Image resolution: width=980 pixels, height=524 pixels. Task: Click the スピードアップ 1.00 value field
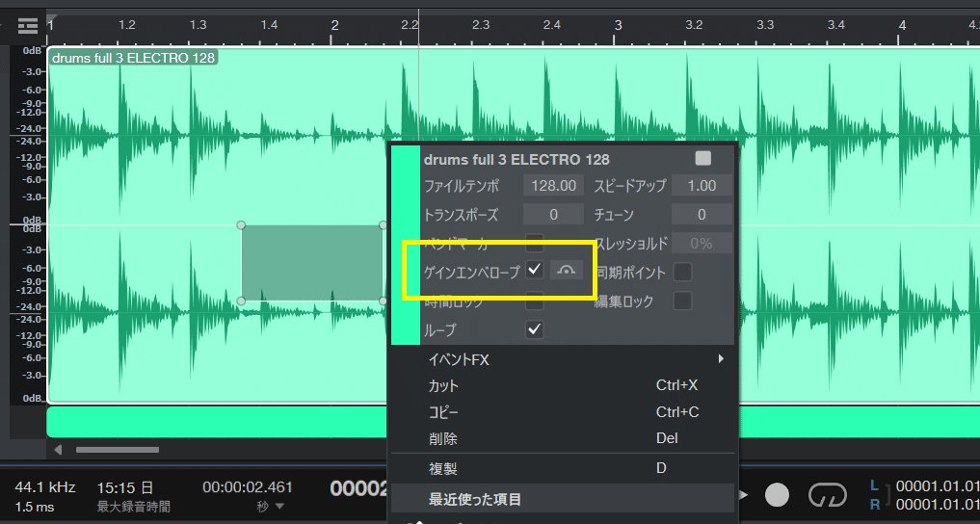(702, 186)
